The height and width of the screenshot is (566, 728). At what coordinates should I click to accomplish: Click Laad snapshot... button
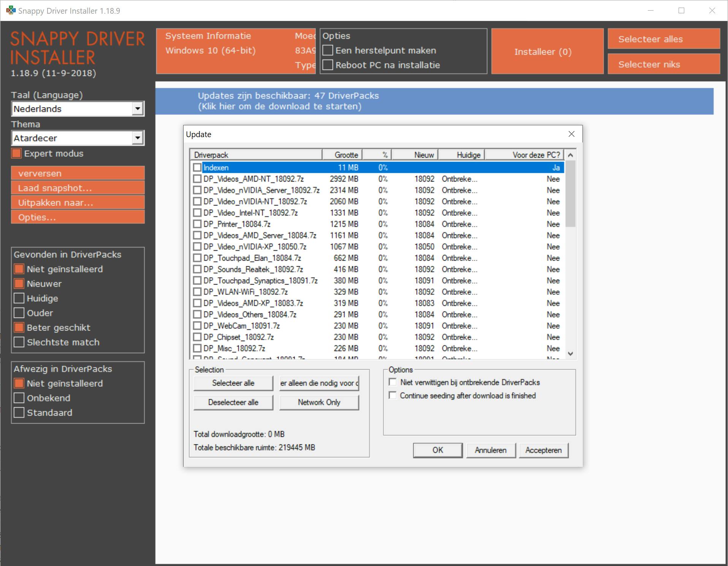pyautogui.click(x=78, y=188)
